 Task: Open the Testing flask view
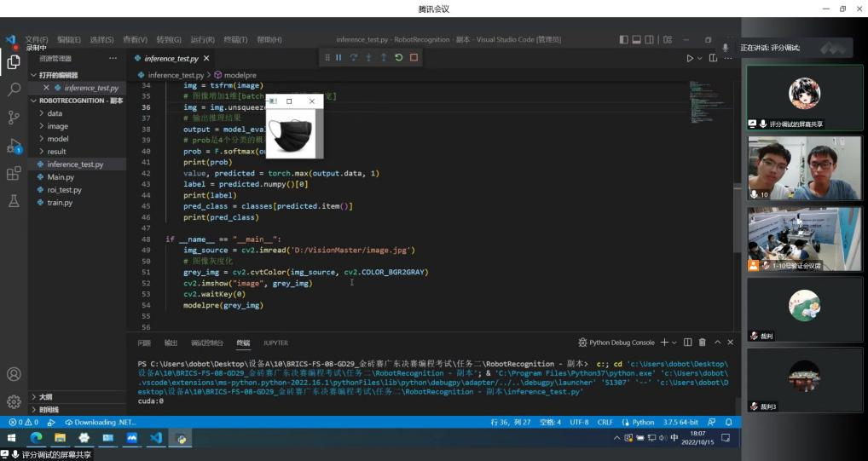click(x=14, y=201)
